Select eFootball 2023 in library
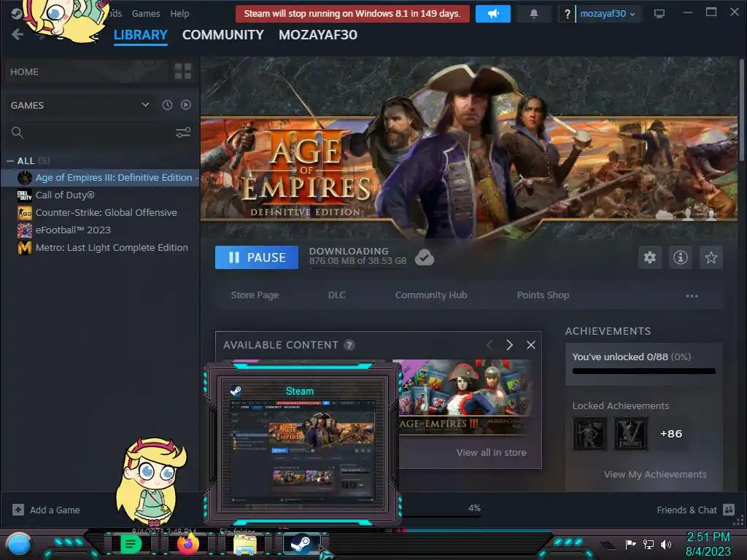Image resolution: width=747 pixels, height=560 pixels. (100, 230)
